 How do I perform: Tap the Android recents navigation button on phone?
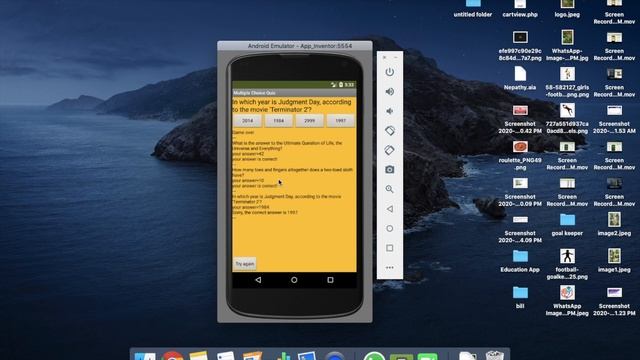coord(330,280)
